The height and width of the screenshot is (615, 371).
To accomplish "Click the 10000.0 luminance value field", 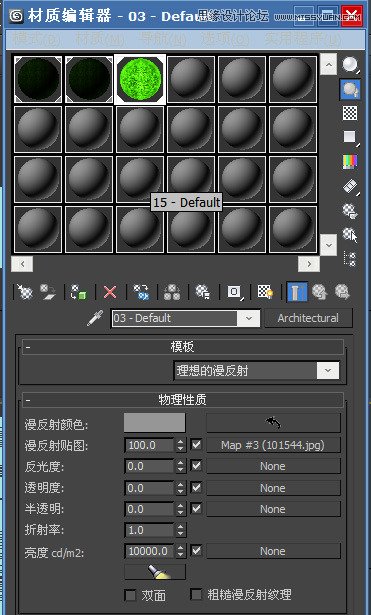I will [x=149, y=551].
